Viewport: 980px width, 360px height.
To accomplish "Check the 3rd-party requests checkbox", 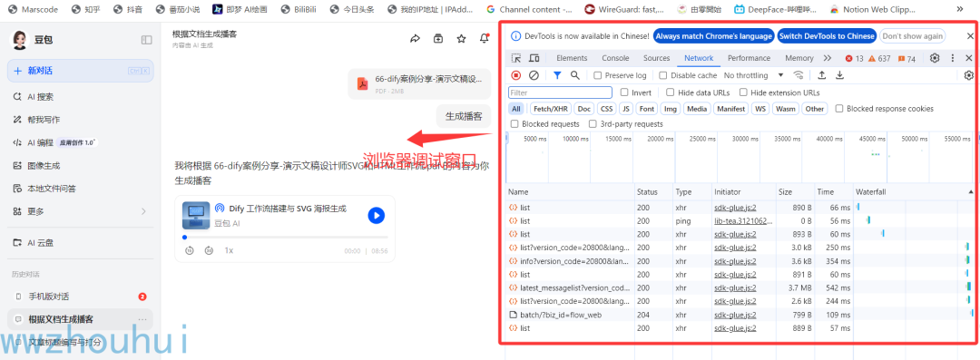I will click(x=593, y=123).
